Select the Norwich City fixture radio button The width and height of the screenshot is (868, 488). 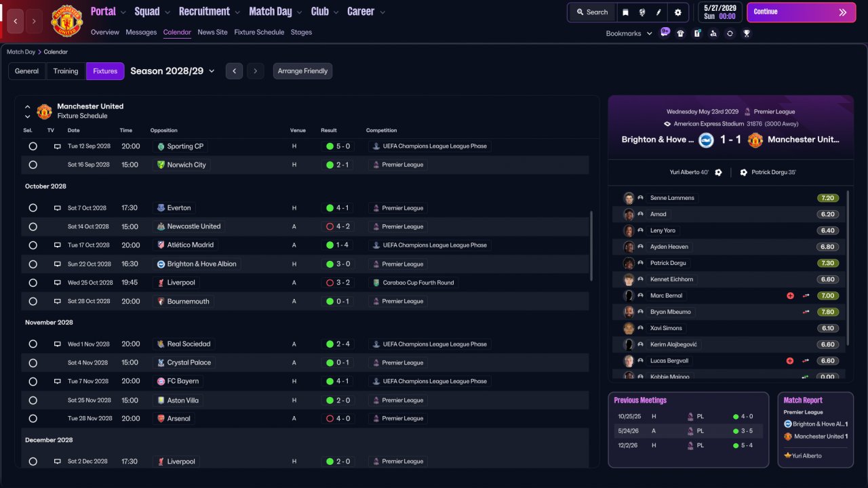coord(33,165)
